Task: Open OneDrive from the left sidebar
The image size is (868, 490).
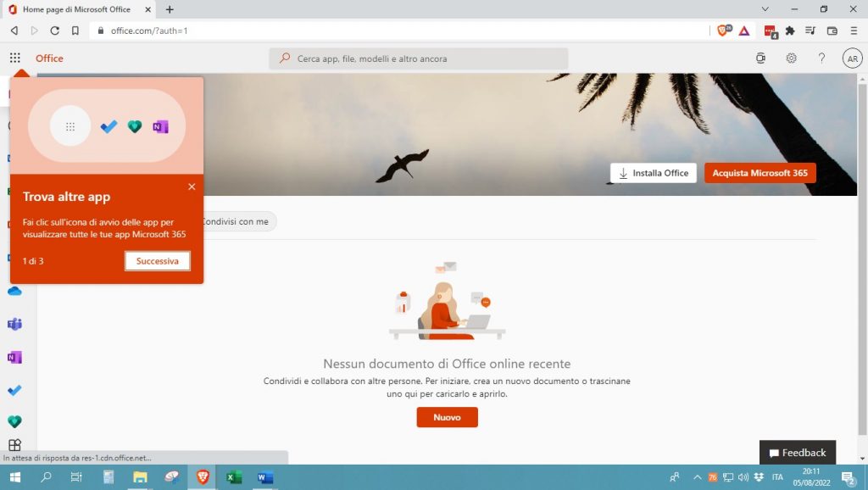Action: pyautogui.click(x=14, y=291)
